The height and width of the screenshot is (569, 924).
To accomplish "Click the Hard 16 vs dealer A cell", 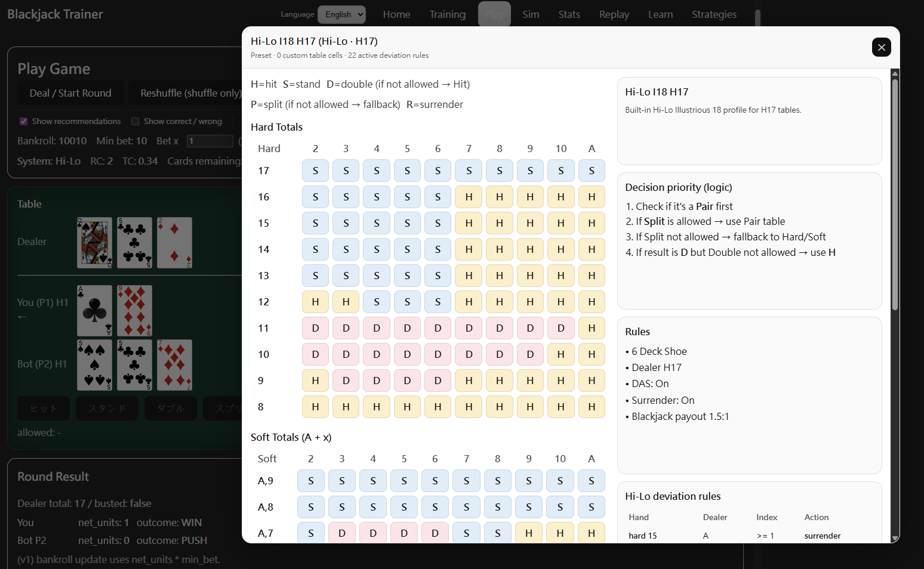I will pyautogui.click(x=592, y=197).
